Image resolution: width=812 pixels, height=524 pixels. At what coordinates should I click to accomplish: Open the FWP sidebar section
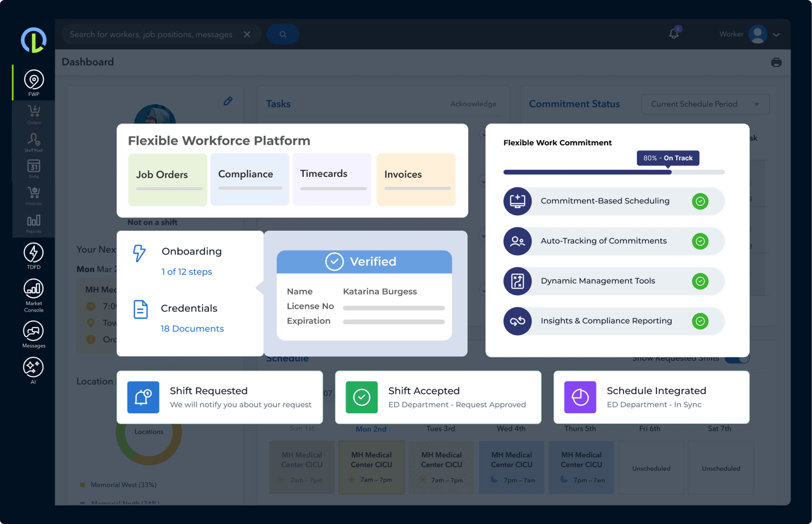pos(34,83)
